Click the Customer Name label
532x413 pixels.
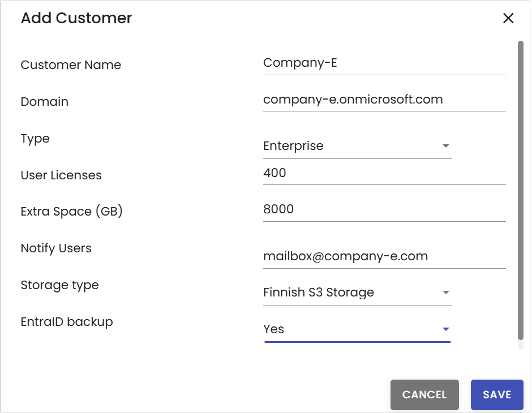click(x=71, y=64)
